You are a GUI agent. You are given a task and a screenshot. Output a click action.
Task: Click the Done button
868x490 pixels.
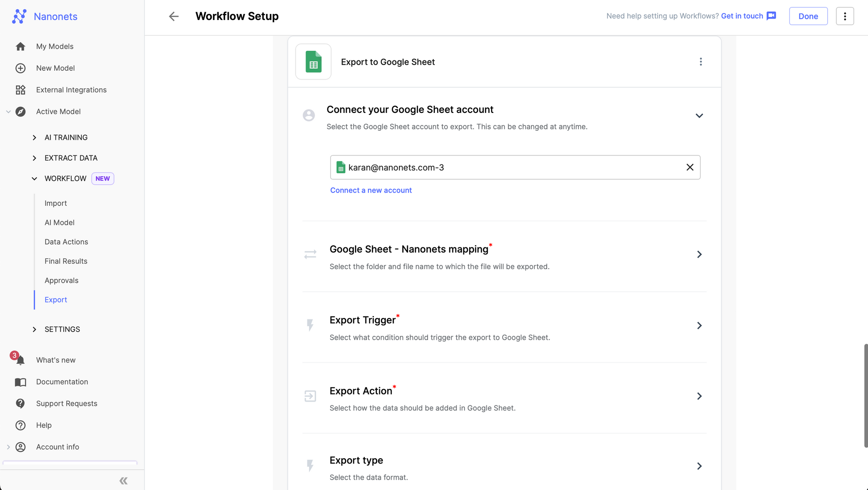coord(808,16)
